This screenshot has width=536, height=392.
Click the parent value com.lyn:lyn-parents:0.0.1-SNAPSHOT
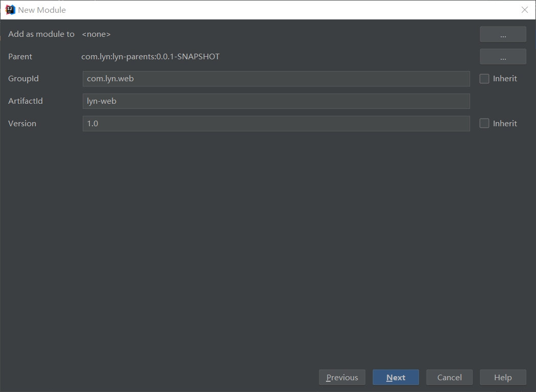click(150, 56)
